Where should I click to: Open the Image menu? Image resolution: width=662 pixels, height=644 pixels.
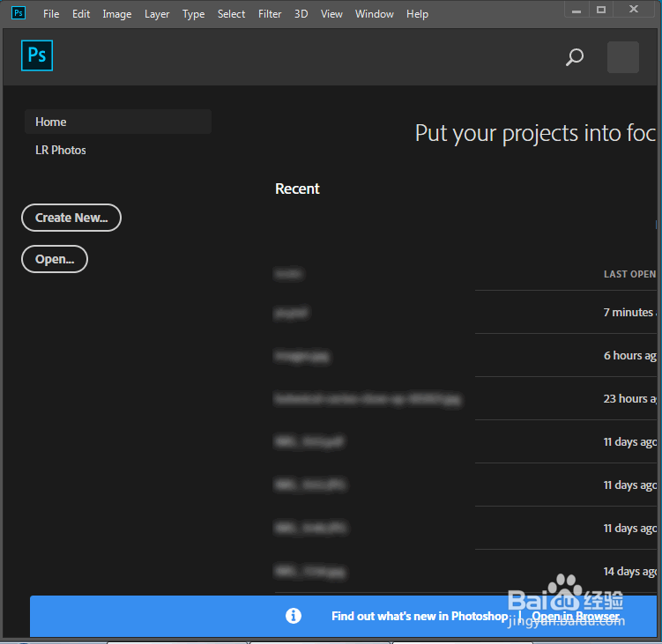pyautogui.click(x=117, y=14)
